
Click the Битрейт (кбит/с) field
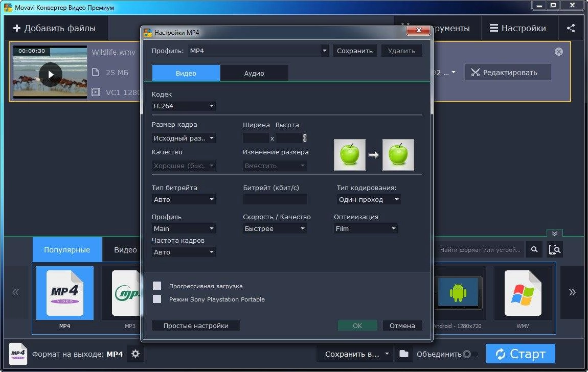[x=275, y=199]
